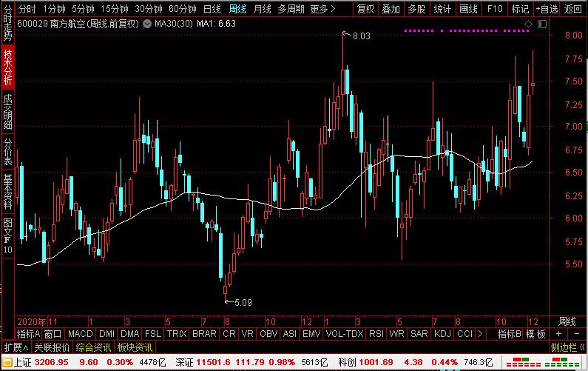Click the 画线 drawing tools button
This screenshot has width=588, height=371.
[469, 9]
